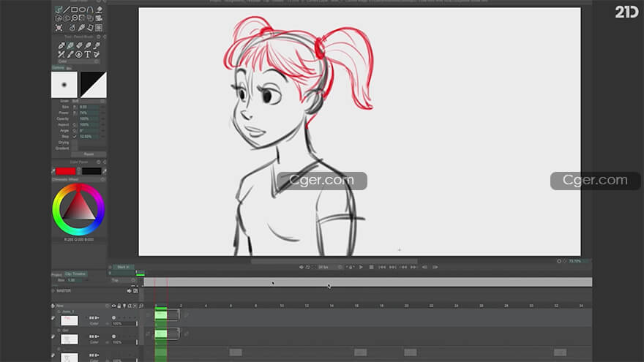Toggle the top layer's display dot

[x=113, y=317]
